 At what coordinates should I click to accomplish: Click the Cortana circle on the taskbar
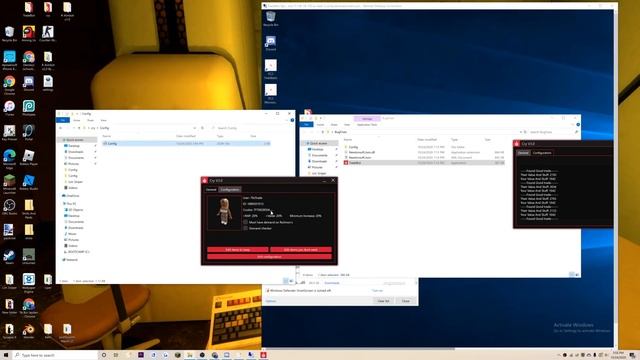(104, 355)
